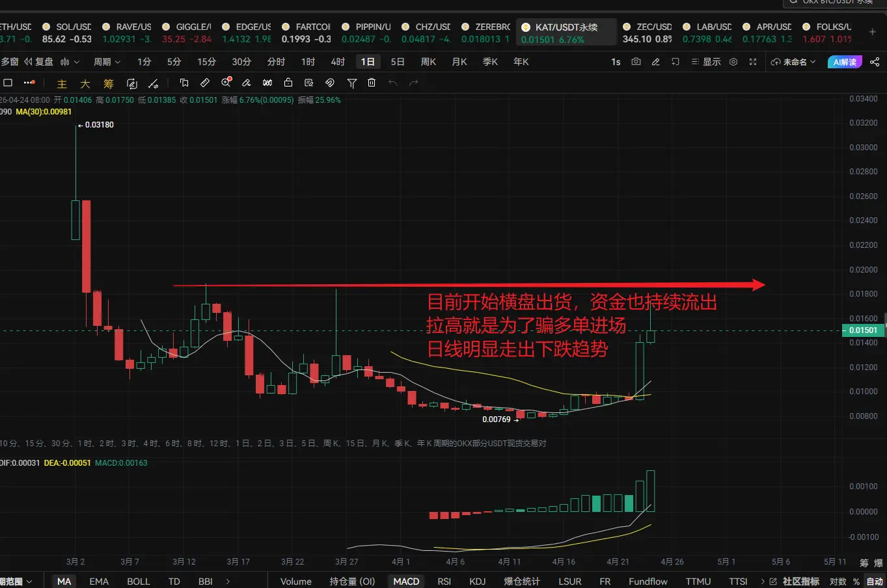Click the 0.03180 high price marker
Screen dimensions: 887x588
point(96,125)
